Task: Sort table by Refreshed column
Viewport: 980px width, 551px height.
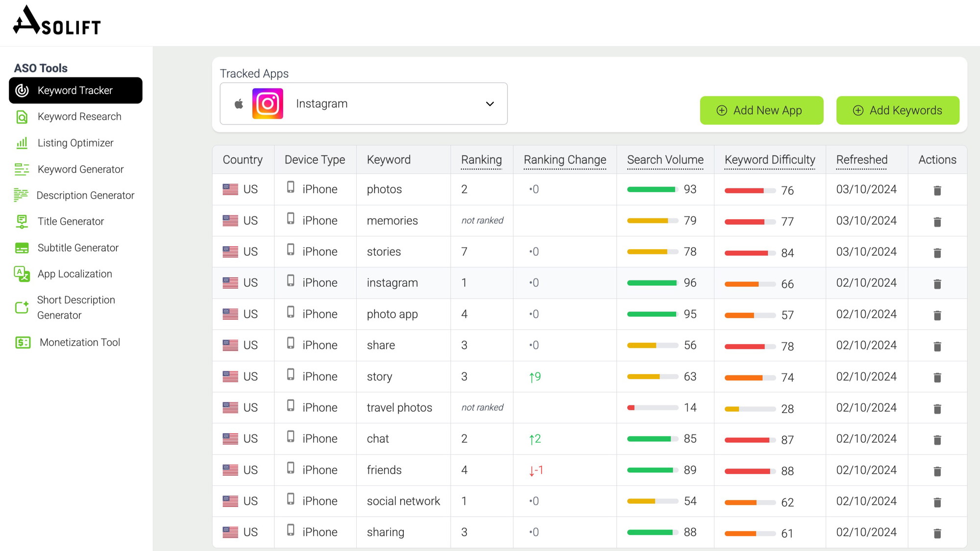Action: tap(862, 160)
